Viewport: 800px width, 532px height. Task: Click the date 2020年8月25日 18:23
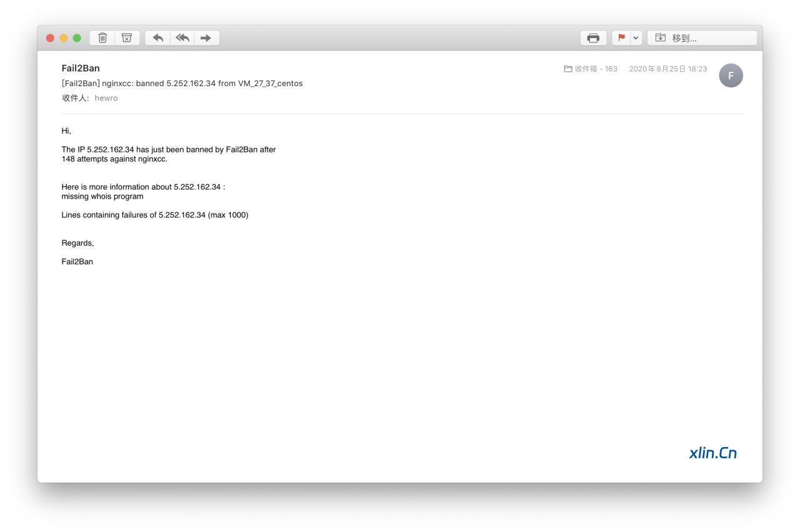click(x=667, y=69)
